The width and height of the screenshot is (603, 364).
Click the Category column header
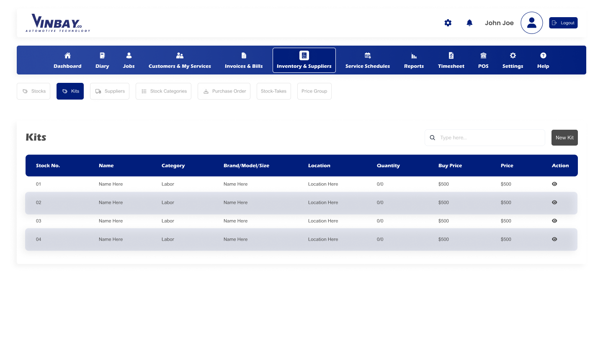[x=173, y=166]
